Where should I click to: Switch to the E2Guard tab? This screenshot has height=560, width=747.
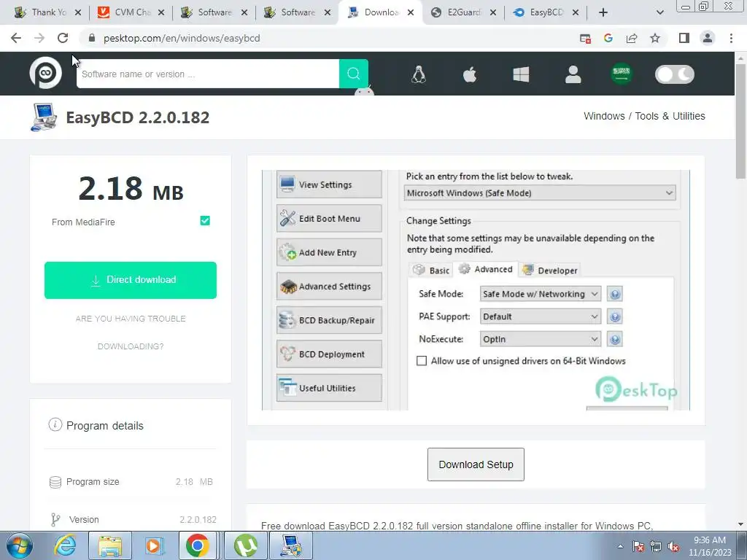[462, 12]
